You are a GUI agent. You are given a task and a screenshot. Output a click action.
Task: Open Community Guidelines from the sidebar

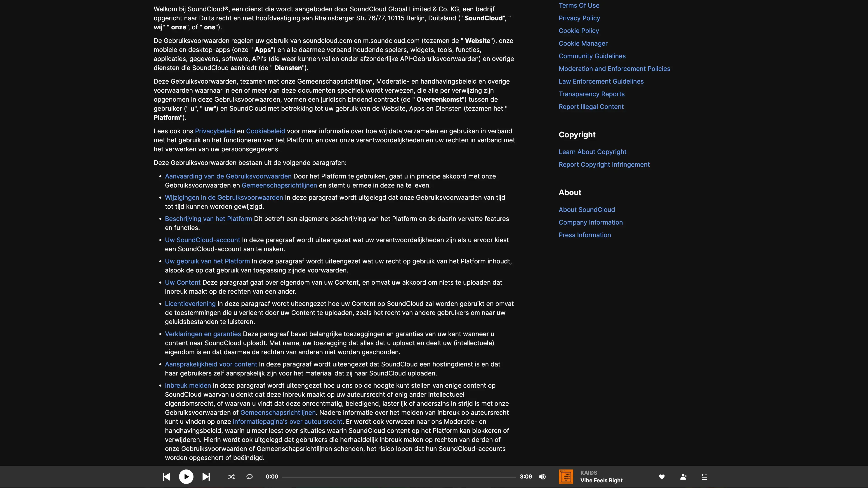(592, 56)
